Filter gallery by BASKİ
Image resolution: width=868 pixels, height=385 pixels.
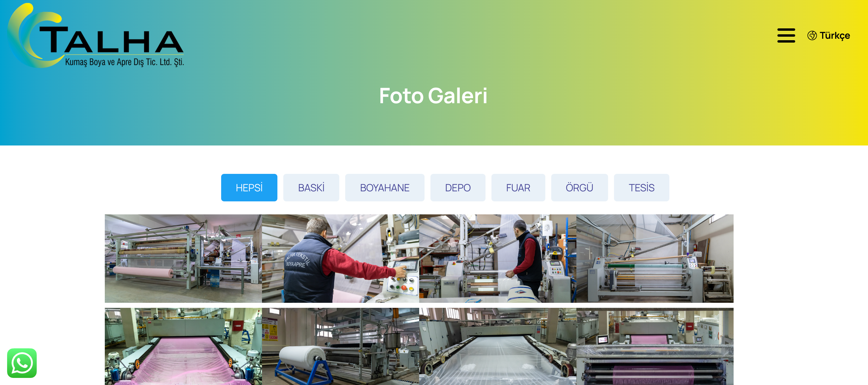pyautogui.click(x=311, y=187)
